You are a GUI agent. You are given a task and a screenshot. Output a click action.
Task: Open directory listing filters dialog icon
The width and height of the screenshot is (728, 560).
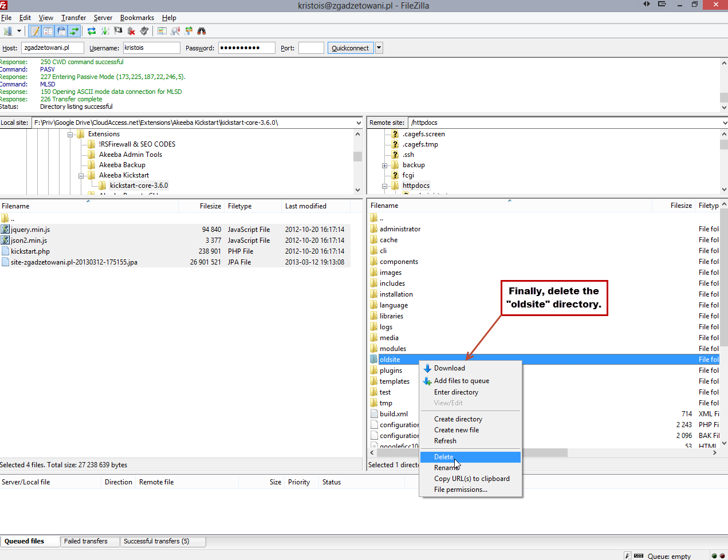(163, 31)
